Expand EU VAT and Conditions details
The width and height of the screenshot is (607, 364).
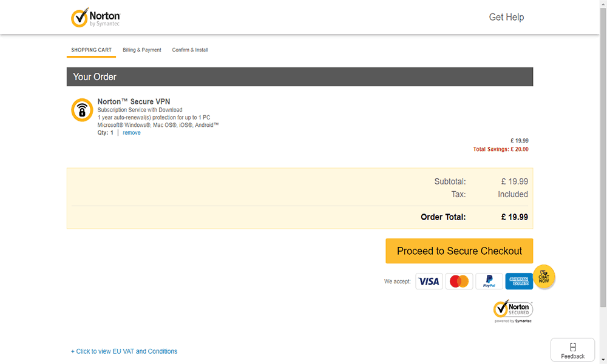coord(124,351)
